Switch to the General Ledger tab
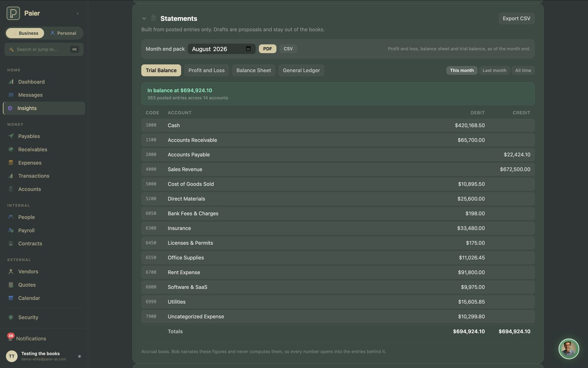The image size is (588, 368). pyautogui.click(x=301, y=70)
